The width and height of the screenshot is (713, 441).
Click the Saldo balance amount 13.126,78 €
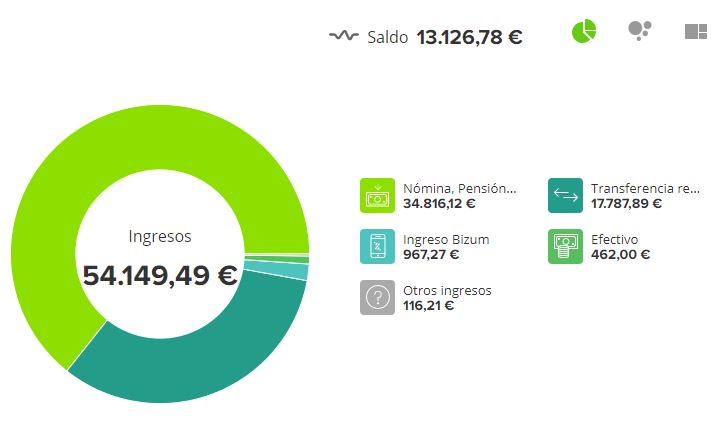click(x=469, y=38)
